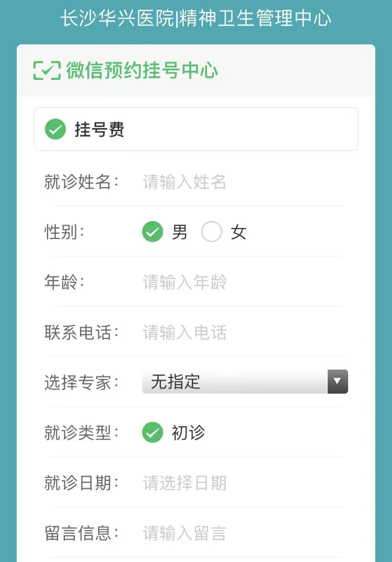
Task: Click the 挂号费 option row box
Action: pos(196,129)
